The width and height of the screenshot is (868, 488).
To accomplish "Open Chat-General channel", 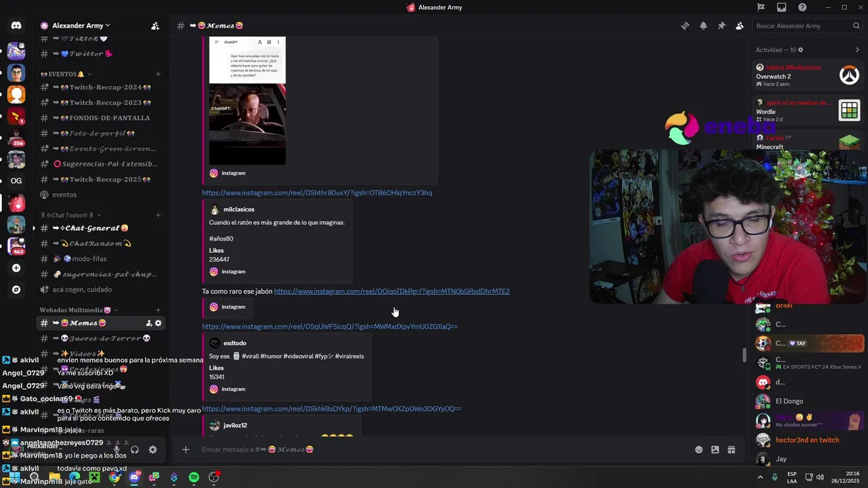I will pyautogui.click(x=100, y=228).
